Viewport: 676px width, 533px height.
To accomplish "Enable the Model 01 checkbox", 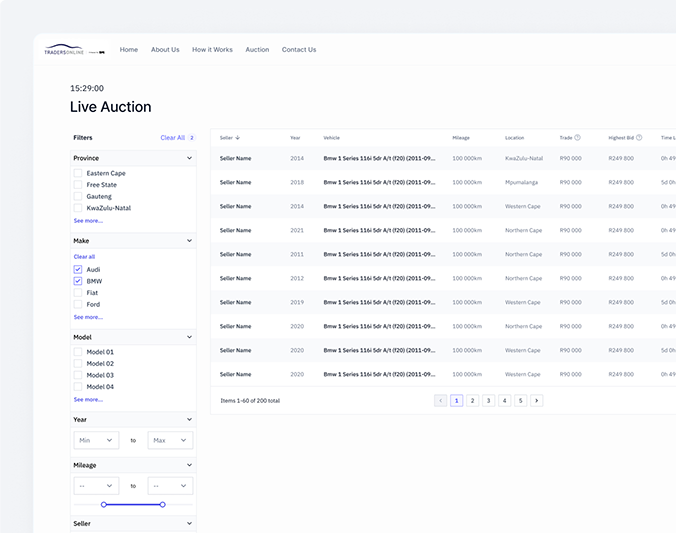I will pyautogui.click(x=78, y=352).
